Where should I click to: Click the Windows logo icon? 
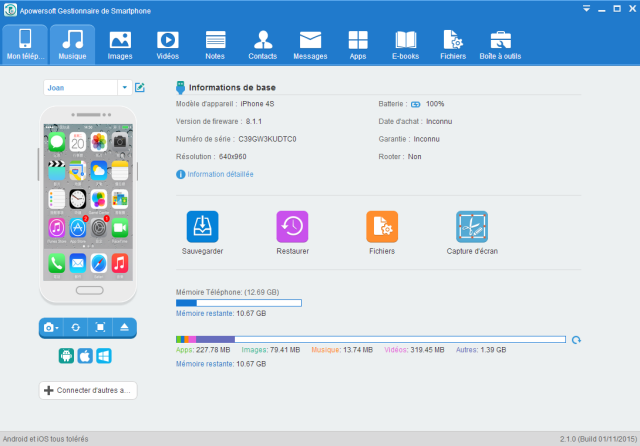(104, 356)
